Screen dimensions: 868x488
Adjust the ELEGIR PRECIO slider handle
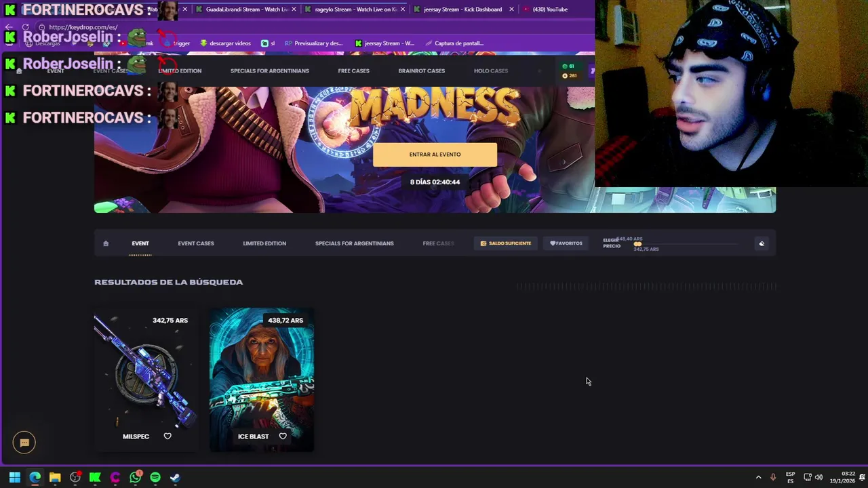(x=637, y=244)
